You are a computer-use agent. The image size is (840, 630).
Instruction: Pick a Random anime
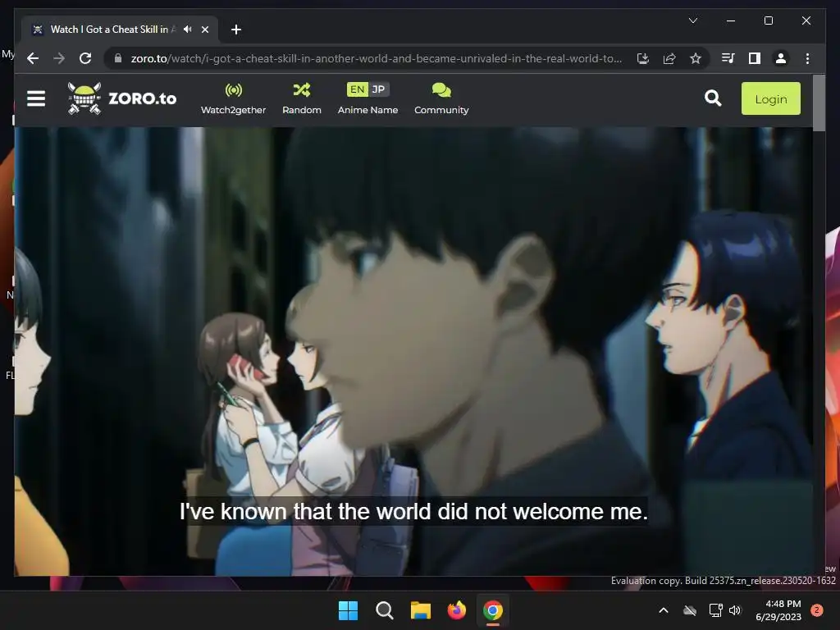[302, 98]
